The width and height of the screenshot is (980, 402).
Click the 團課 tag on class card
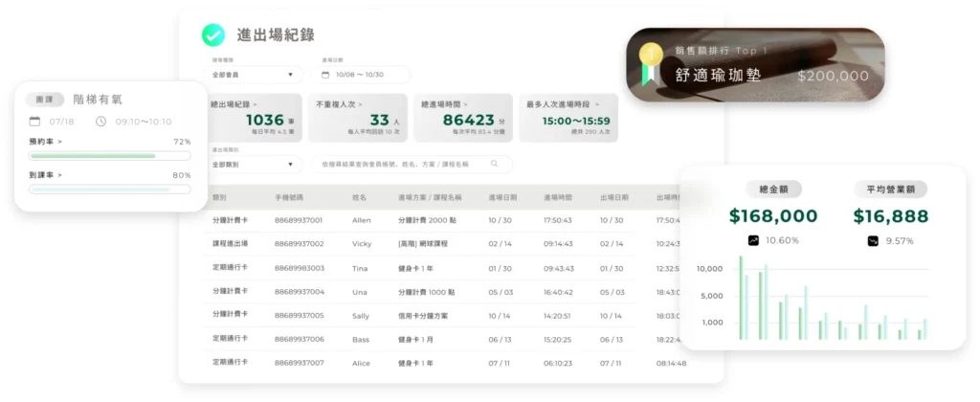click(44, 100)
